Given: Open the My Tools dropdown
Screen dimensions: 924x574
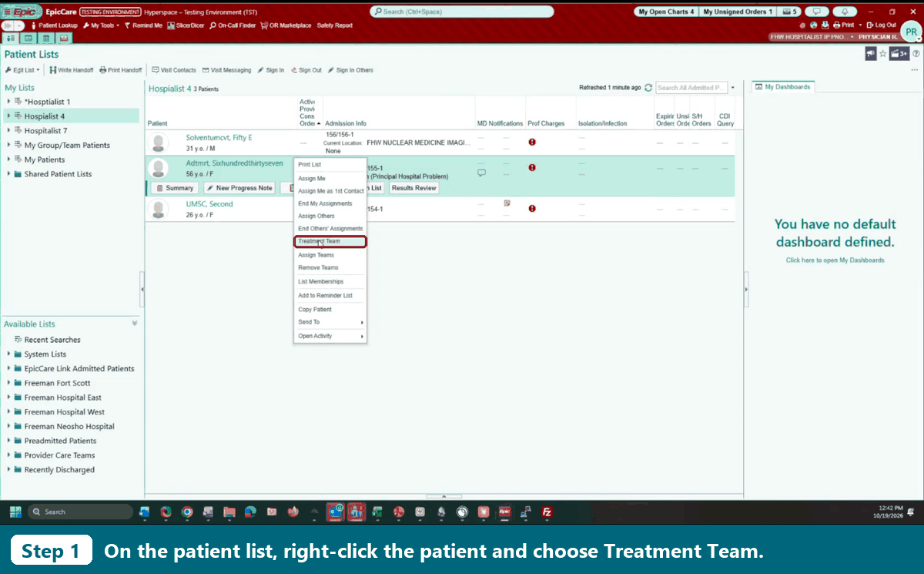Looking at the screenshot, I should [100, 25].
